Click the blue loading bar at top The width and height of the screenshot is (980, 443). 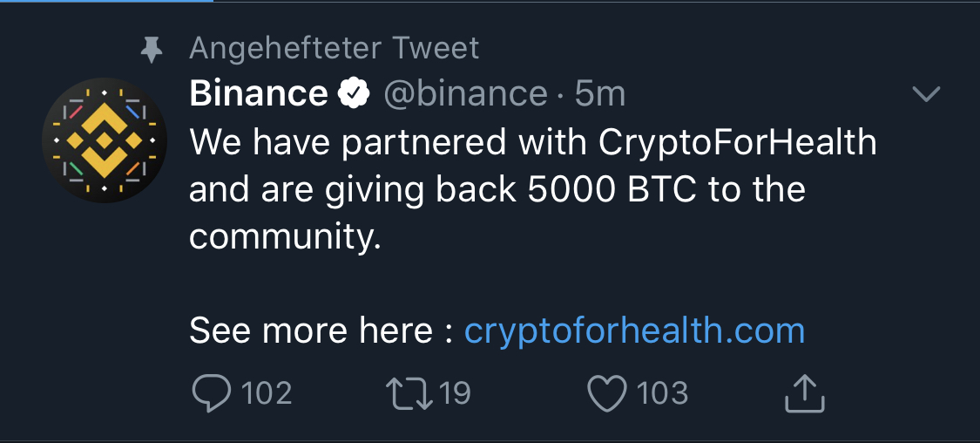click(x=106, y=2)
